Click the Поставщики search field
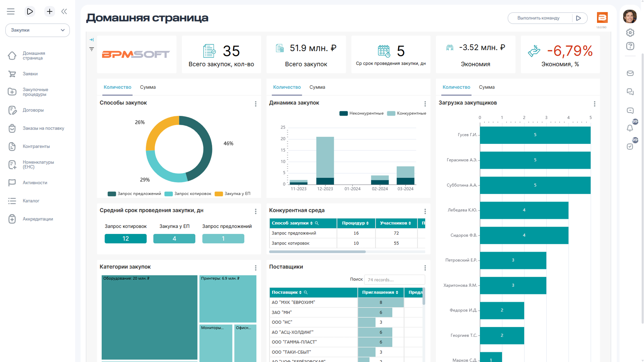 pos(394,280)
